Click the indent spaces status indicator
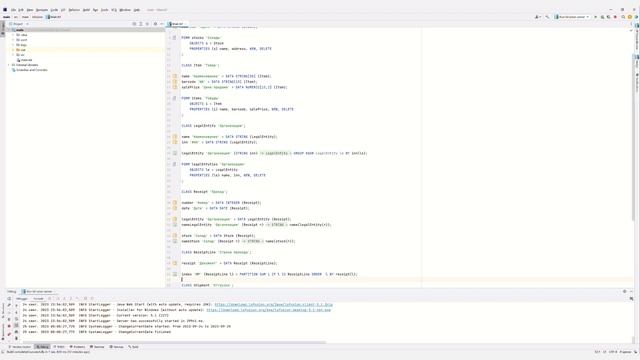 [625, 352]
